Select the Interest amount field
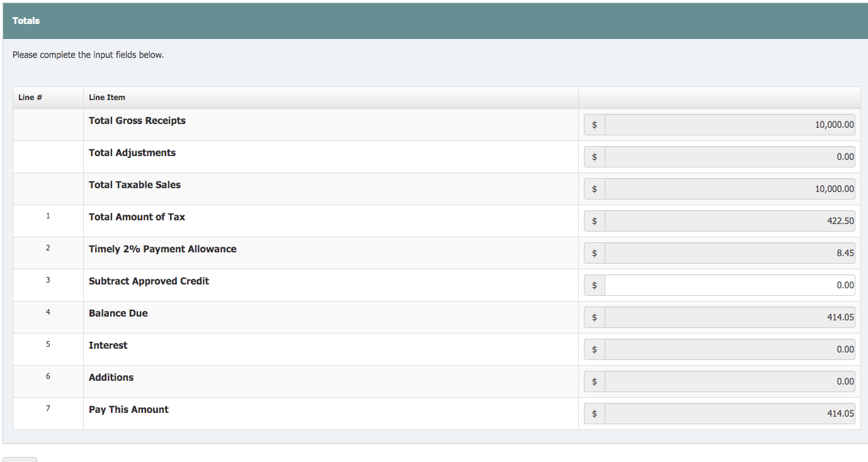This screenshot has height=462, width=868. point(730,349)
